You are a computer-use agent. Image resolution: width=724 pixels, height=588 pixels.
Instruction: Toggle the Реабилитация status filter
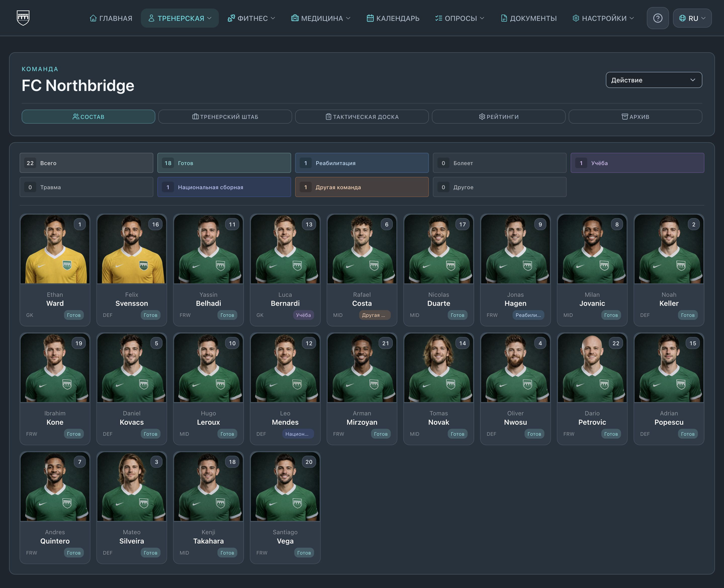(x=362, y=163)
